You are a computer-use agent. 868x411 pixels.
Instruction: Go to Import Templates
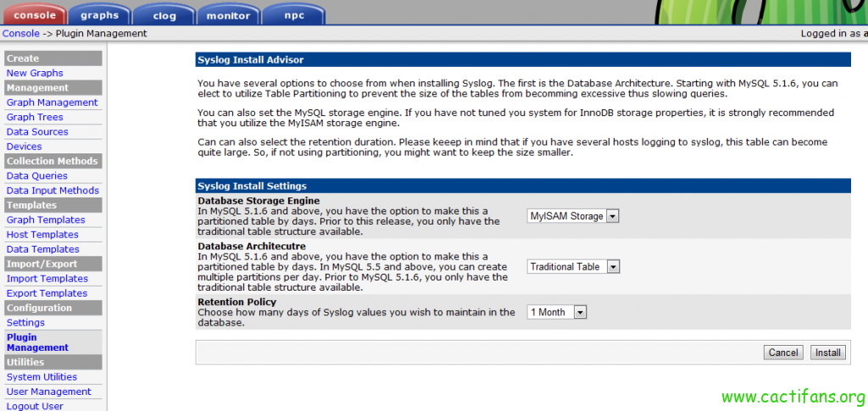point(47,278)
